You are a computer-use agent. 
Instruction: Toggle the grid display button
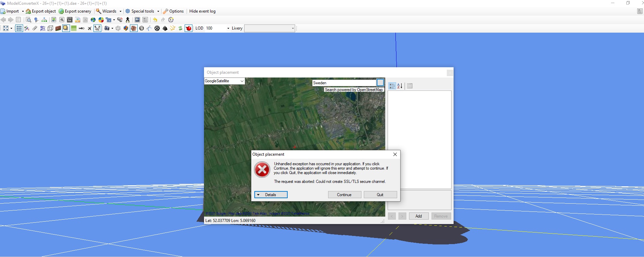tap(19, 28)
